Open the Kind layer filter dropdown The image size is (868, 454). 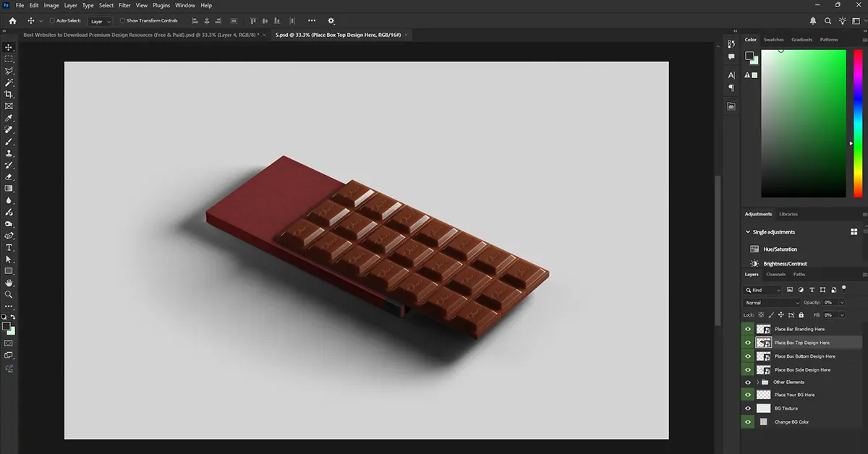[x=763, y=290]
